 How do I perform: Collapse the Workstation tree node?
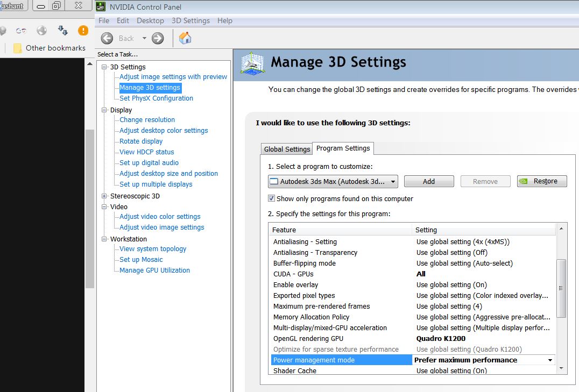point(104,239)
